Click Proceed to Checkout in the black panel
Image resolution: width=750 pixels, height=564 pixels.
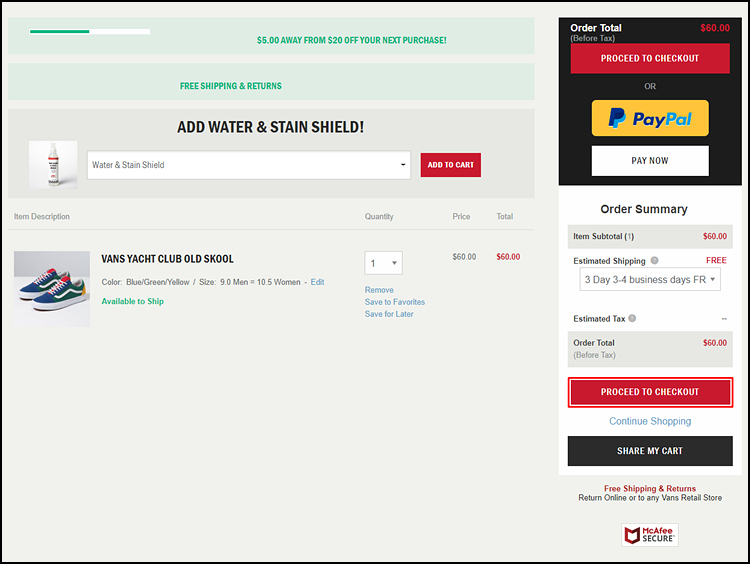click(650, 58)
